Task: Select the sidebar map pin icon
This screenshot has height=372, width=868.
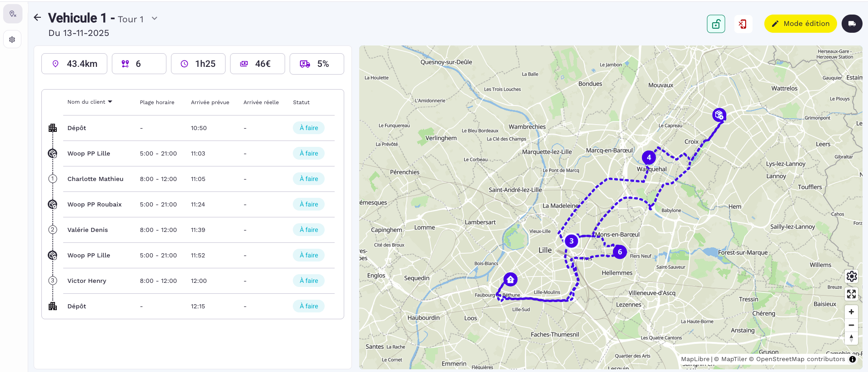Action: pos(13,14)
